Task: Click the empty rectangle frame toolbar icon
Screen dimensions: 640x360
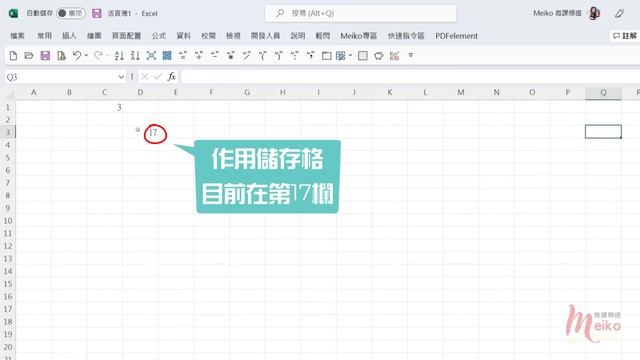Action: (327, 56)
